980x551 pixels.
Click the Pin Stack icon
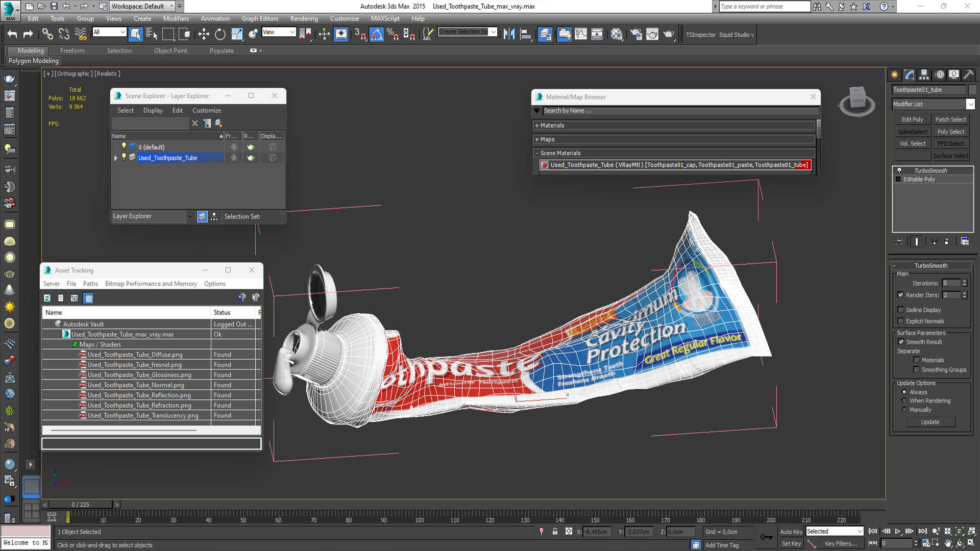tap(899, 241)
